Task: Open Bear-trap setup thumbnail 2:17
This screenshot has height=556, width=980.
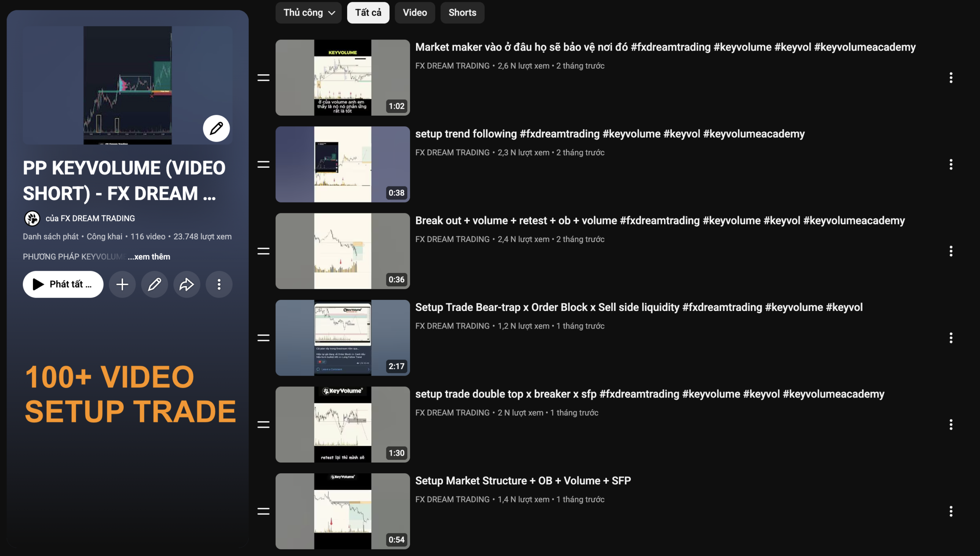Action: click(343, 338)
